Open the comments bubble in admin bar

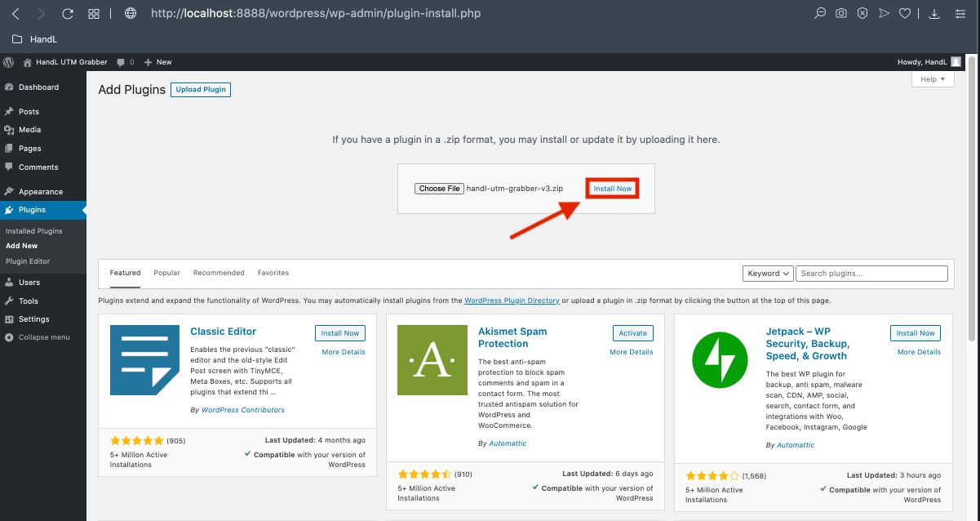coord(125,62)
